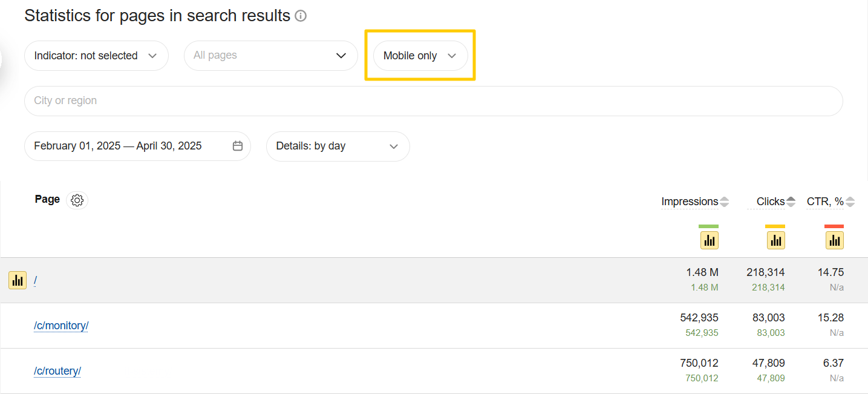Open Mobile only device dropdown
This screenshot has width=868, height=394.
coord(420,56)
